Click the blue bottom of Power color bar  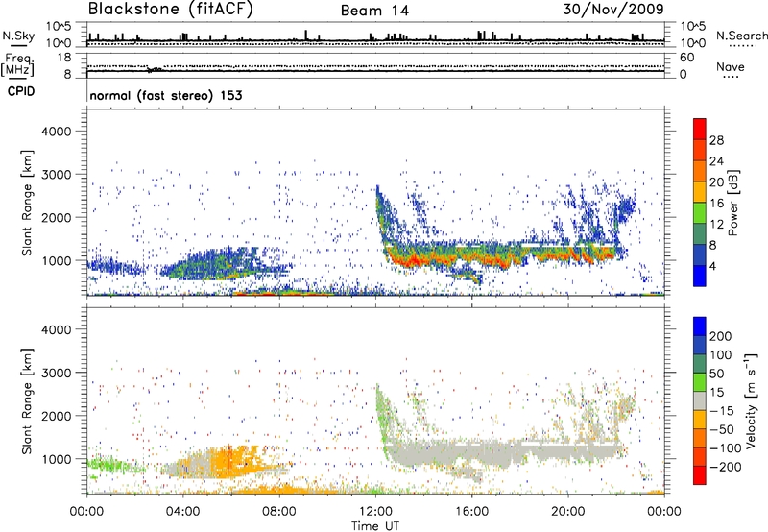[700, 276]
